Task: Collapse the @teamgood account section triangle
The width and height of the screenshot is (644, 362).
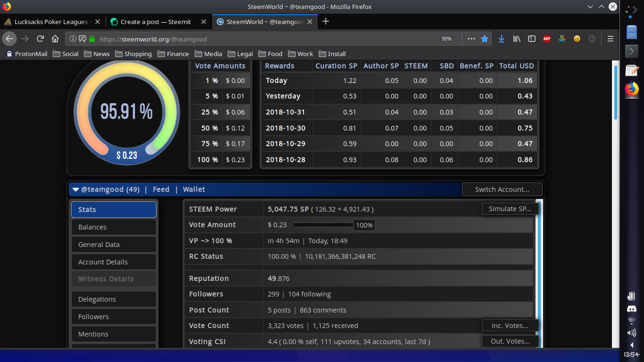Action: [x=75, y=189]
